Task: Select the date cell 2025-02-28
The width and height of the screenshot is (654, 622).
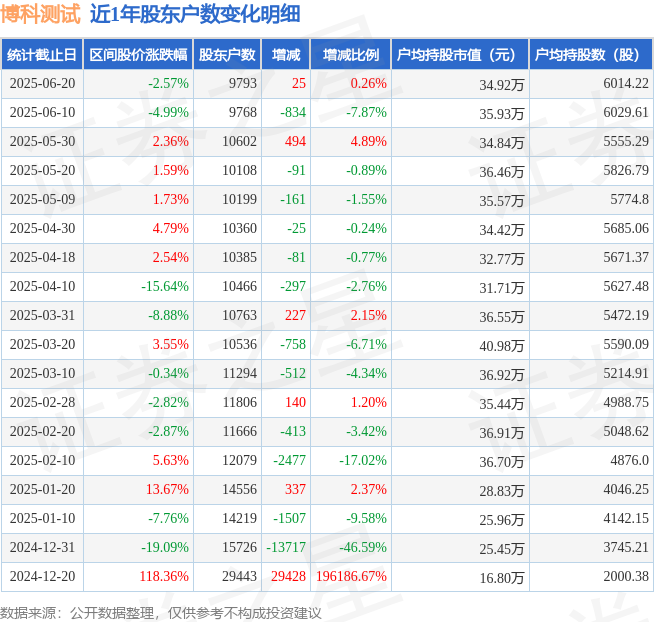Action: coord(43,402)
